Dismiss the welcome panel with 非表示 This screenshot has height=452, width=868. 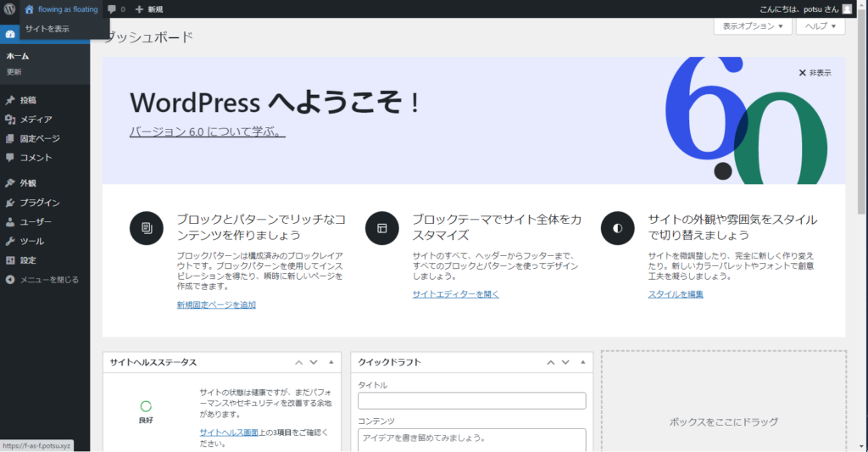point(815,73)
